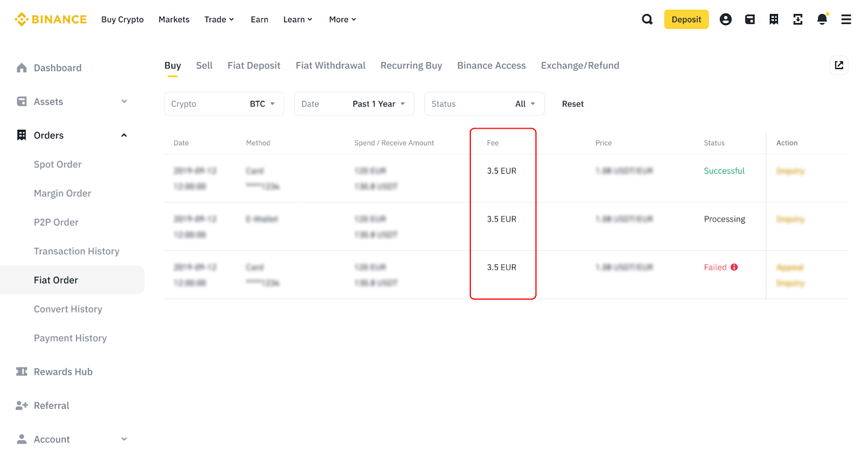The image size is (868, 463).
Task: Click the Inquiry link in Failed row
Action: 790,283
